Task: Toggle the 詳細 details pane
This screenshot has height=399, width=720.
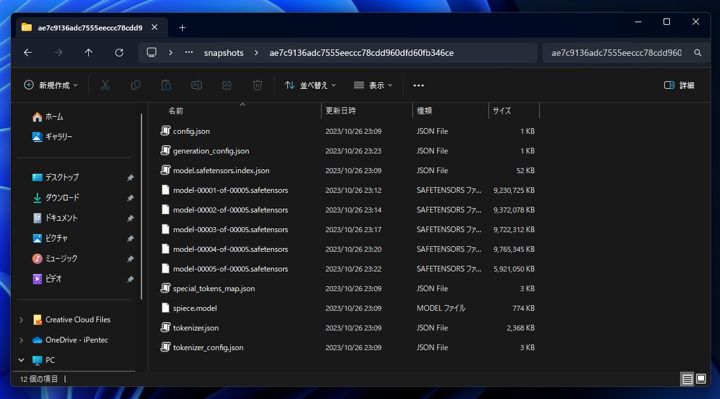Action: point(679,85)
